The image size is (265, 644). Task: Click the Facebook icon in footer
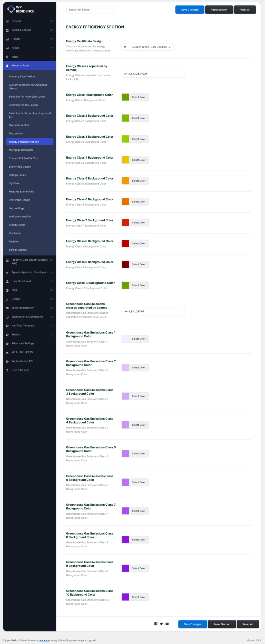156,624
